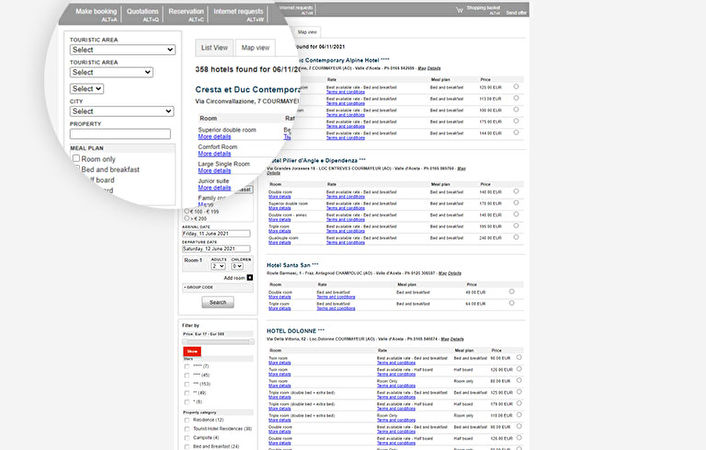
Task: Open the Shopping basket cart icon
Action: 459,10
